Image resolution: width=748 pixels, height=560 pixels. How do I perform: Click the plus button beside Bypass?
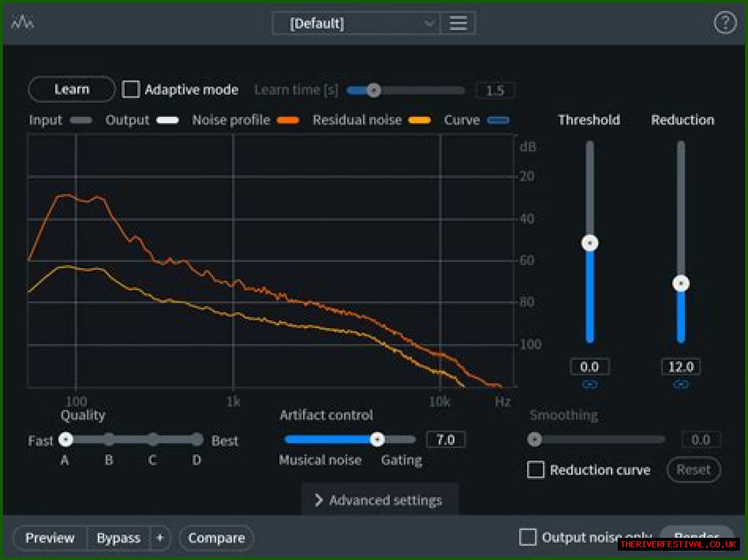[160, 538]
